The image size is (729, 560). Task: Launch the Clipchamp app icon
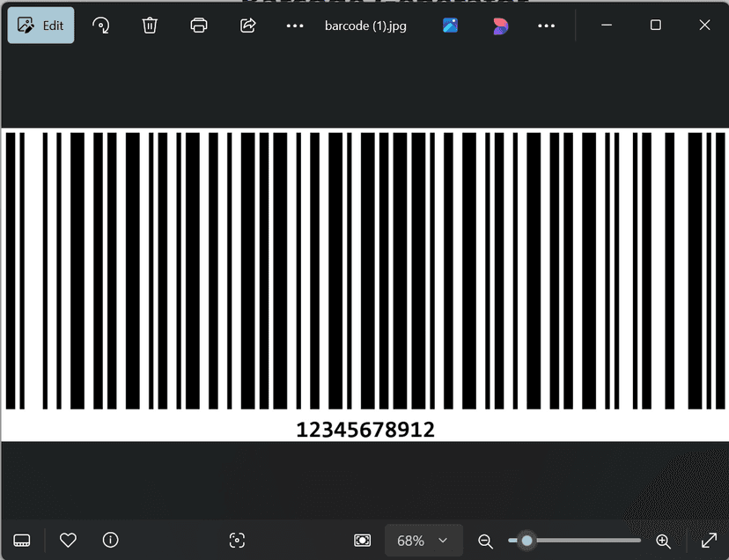[500, 26]
